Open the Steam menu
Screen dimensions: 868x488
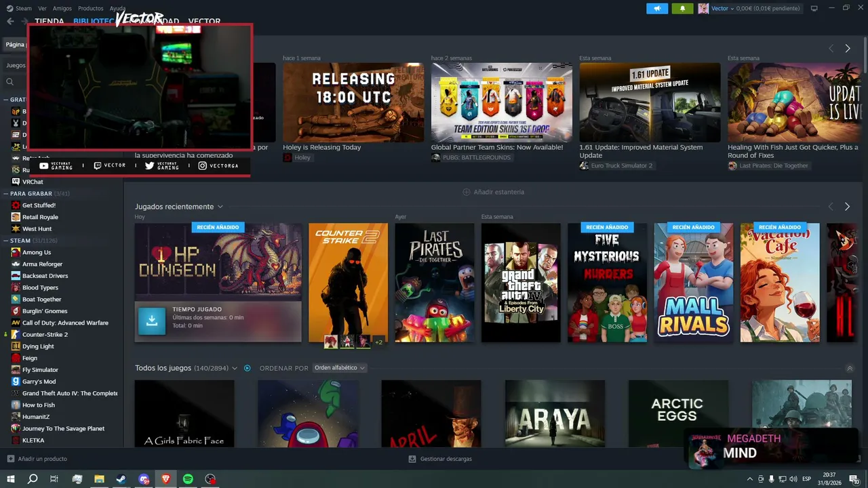[24, 8]
